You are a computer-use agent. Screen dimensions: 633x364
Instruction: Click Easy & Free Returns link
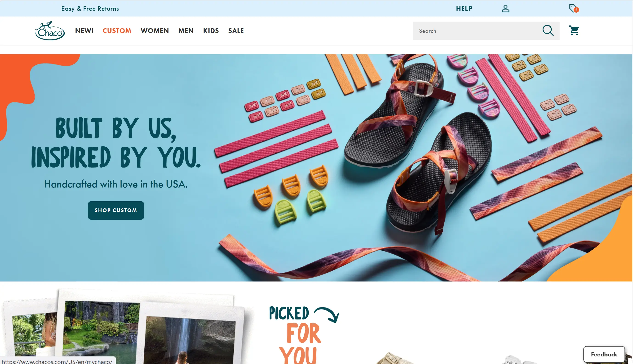point(90,9)
